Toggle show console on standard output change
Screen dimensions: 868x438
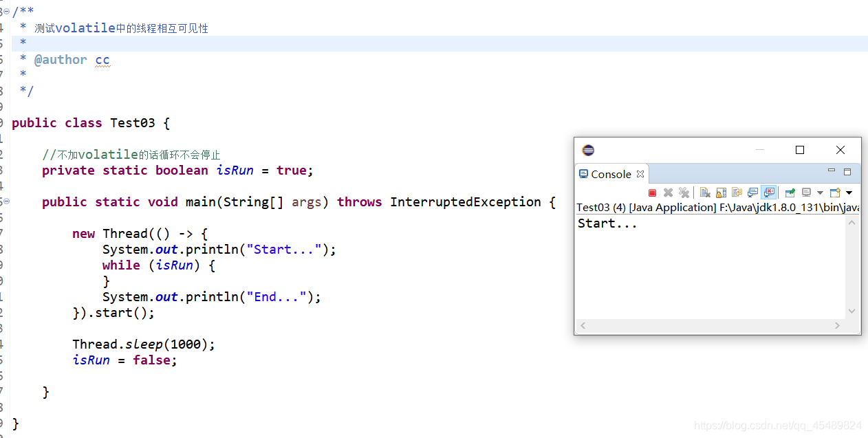[752, 193]
